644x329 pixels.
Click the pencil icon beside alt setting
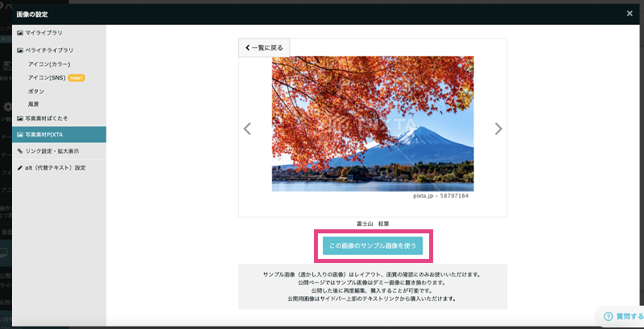[x=20, y=168]
